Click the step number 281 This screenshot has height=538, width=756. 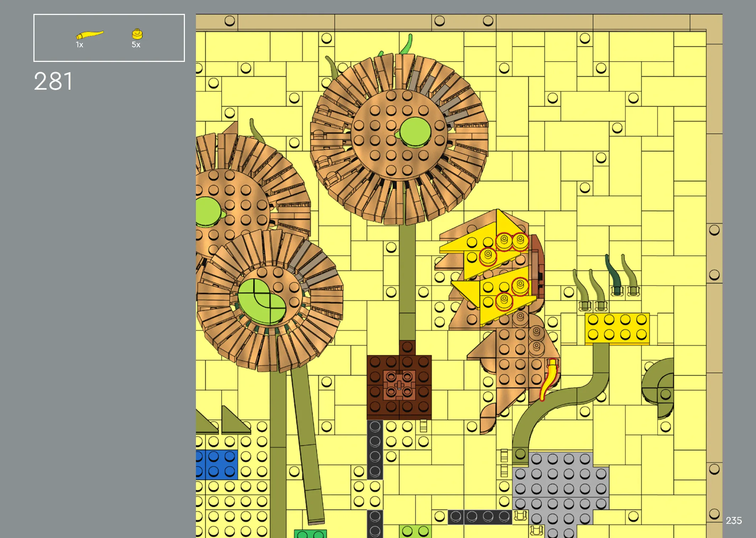(53, 81)
